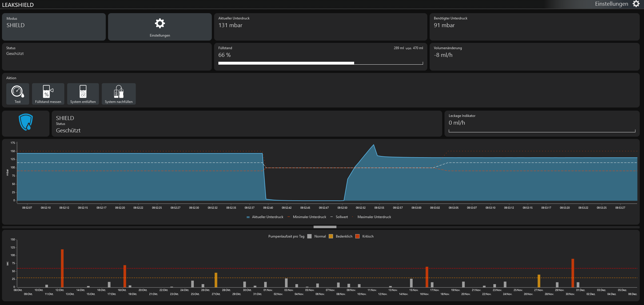Toggle Maximaler Unterdruck legend series
Viewport: 644px width, 305px height.
pos(372,217)
